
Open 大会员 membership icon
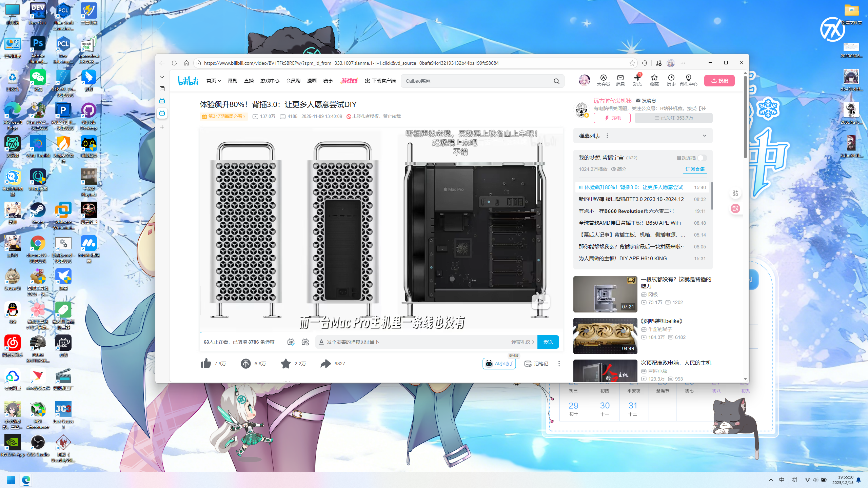[603, 80]
